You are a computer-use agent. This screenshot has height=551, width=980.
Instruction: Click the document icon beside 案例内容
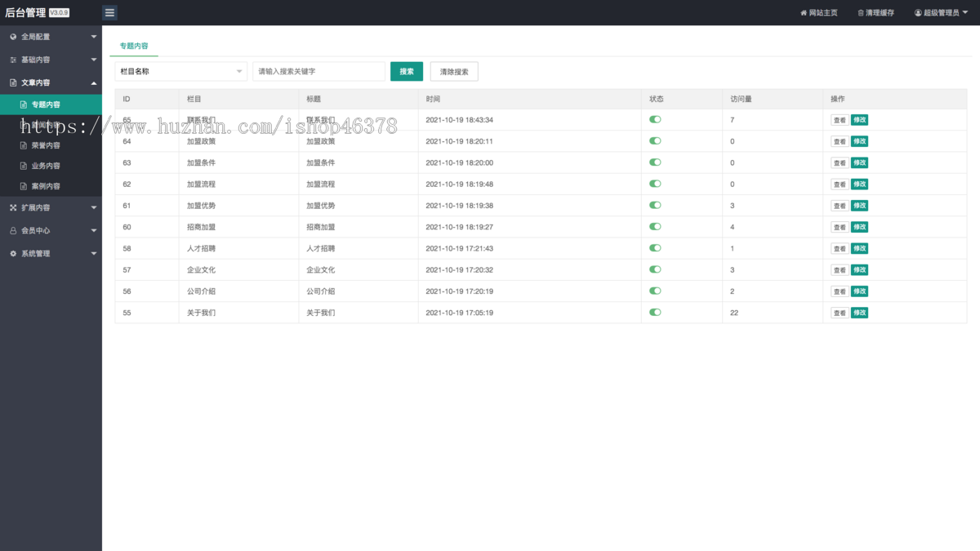pos(24,186)
